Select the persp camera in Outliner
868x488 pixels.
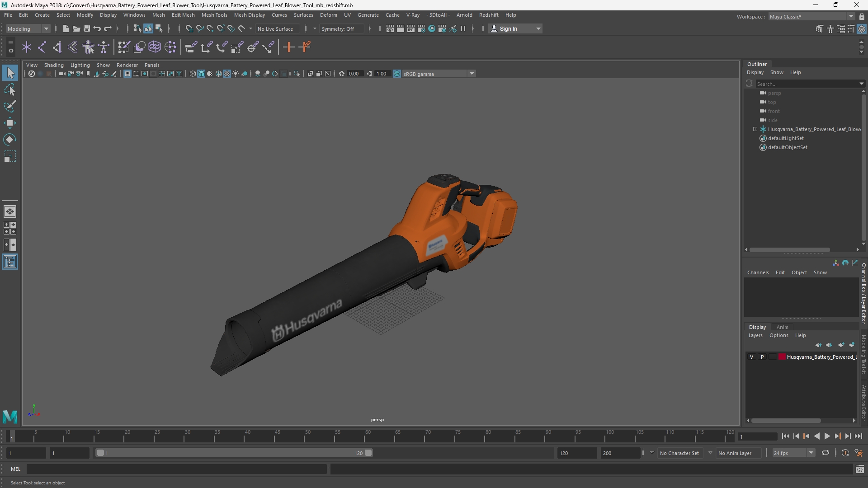click(774, 93)
